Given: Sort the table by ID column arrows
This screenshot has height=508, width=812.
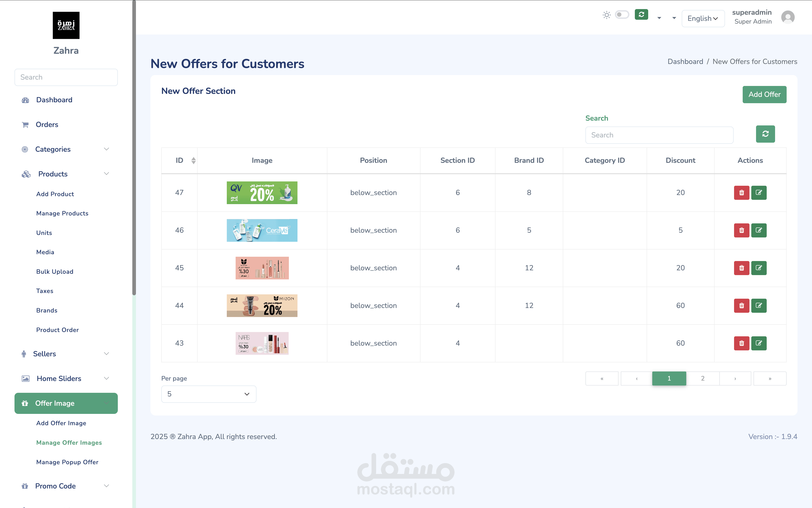Looking at the screenshot, I should point(194,161).
